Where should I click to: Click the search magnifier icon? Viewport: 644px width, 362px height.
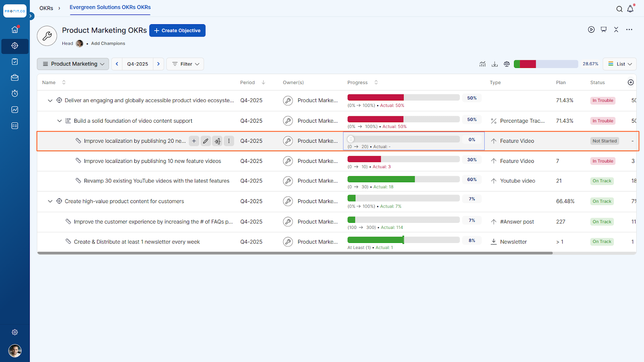point(619,9)
